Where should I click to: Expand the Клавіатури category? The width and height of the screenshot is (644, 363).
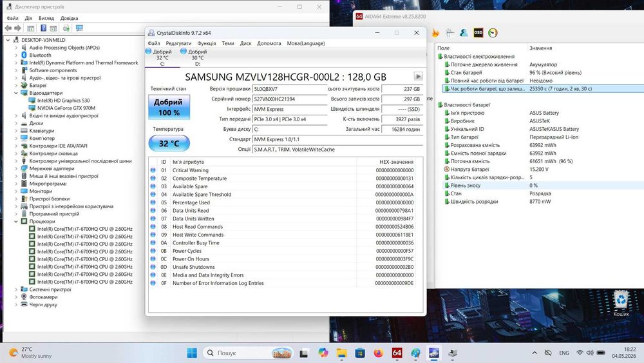point(16,131)
